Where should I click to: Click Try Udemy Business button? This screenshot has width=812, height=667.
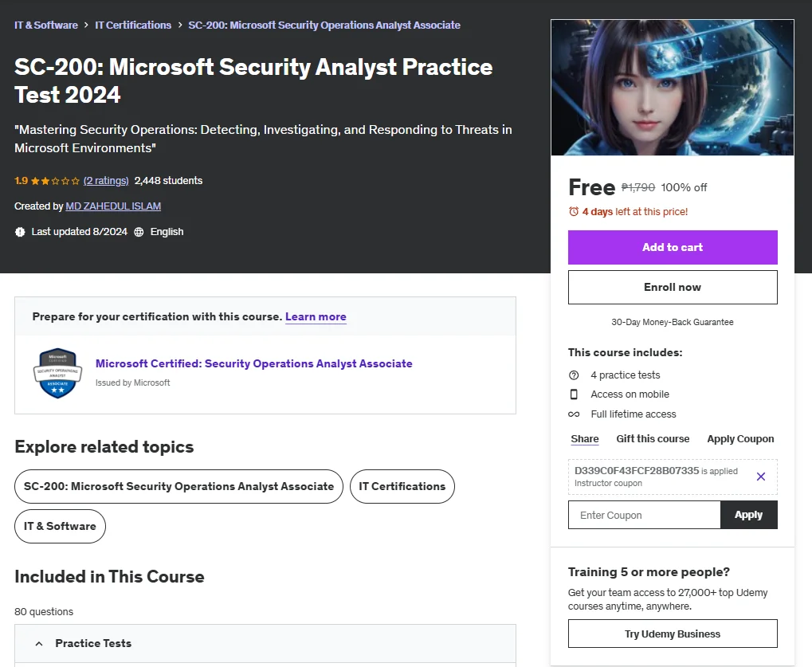673,634
